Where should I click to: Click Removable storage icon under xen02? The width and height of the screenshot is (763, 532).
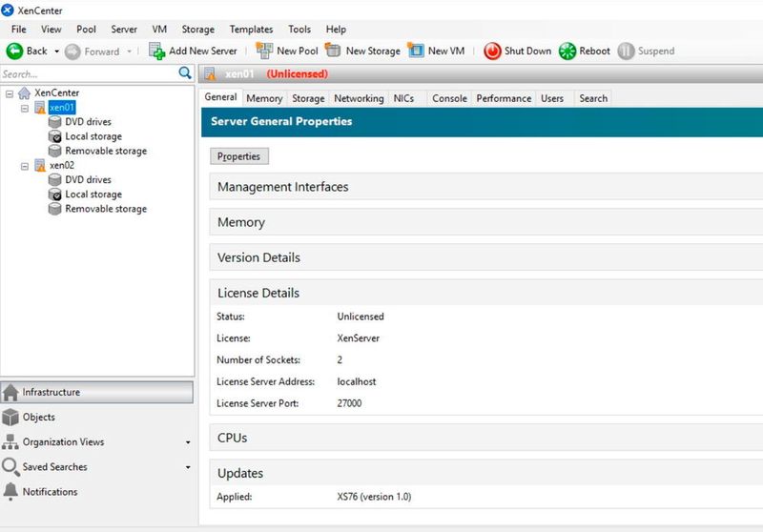coord(55,209)
